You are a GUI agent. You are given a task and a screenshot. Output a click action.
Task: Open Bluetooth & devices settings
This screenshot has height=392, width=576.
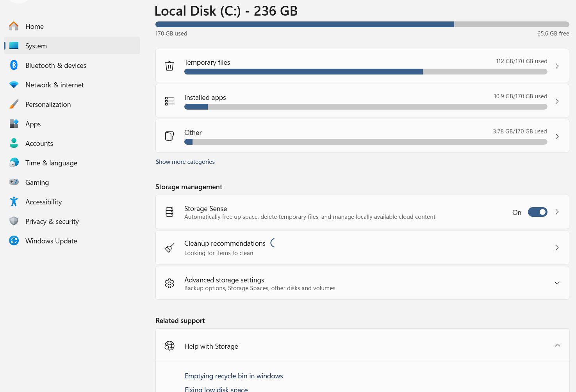point(72,65)
